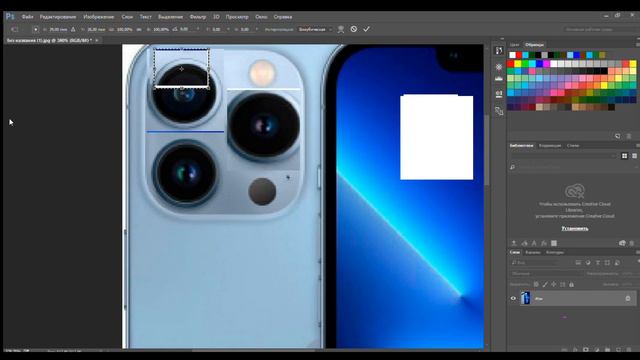Image resolution: width=640 pixels, height=360 pixels.
Task: Toggle the maintain aspect ratio link
Action: coord(139,29)
